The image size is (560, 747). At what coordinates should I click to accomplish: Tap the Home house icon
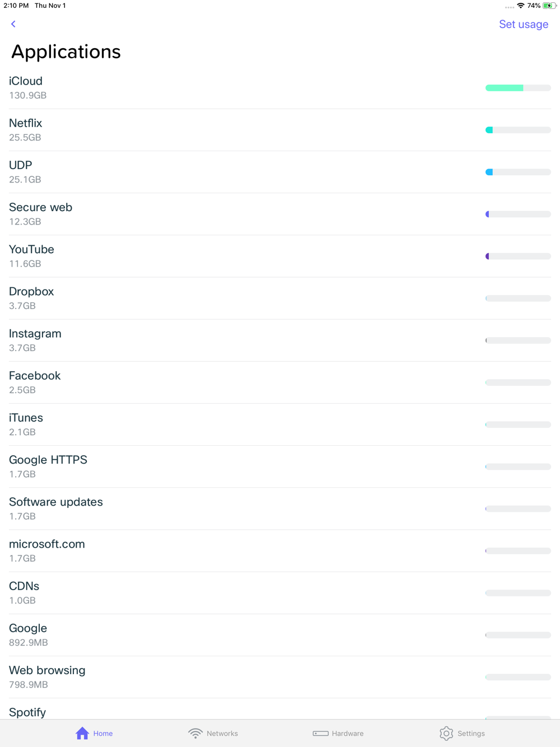pos(82,733)
